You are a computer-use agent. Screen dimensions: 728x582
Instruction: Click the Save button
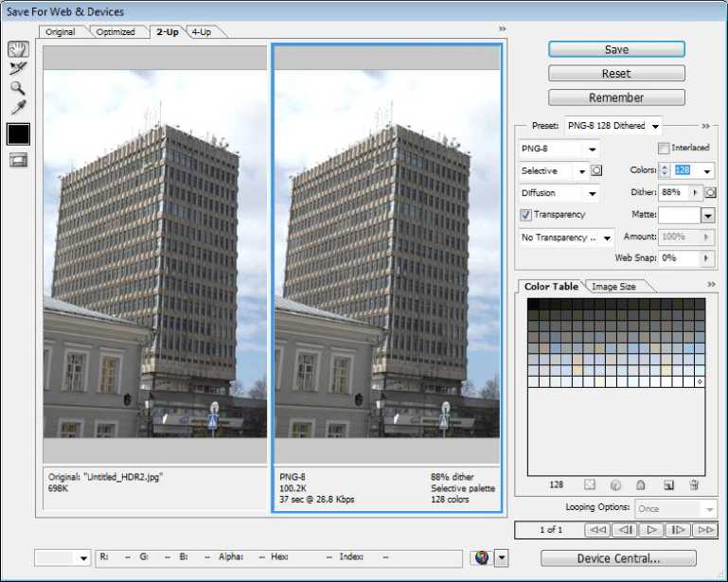point(616,49)
